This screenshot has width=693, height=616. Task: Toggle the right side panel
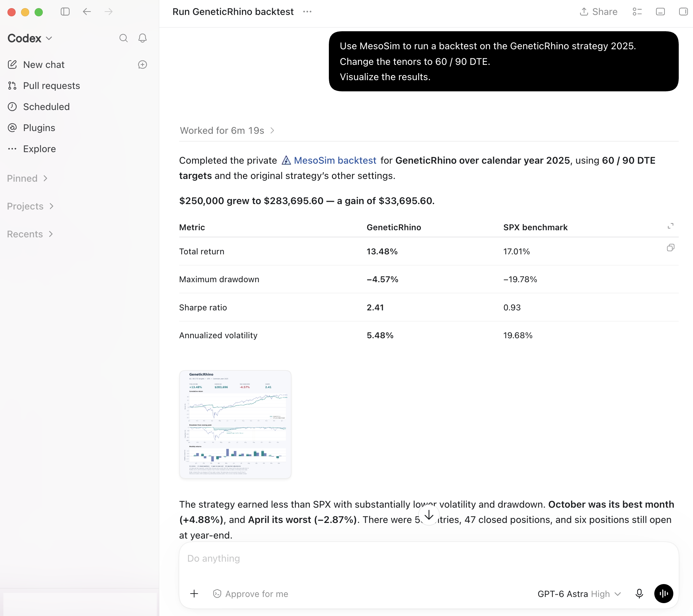pos(683,12)
